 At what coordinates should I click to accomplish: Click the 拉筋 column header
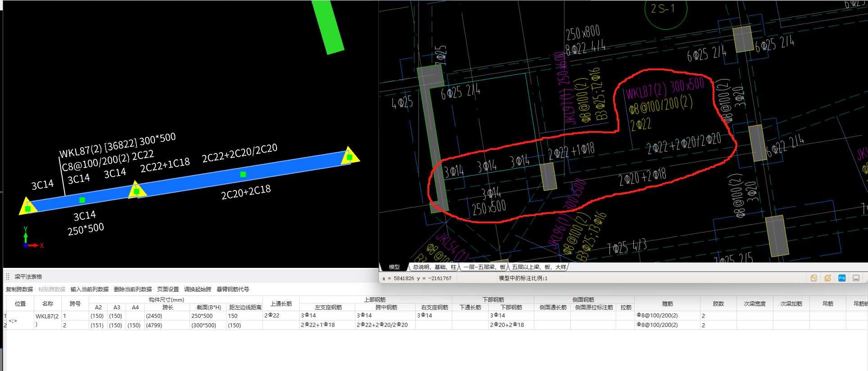tap(626, 308)
